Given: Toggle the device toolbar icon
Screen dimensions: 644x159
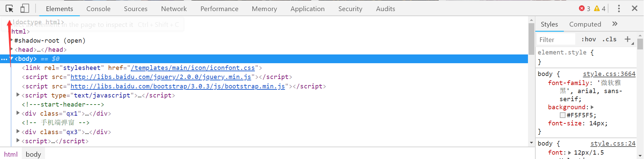Looking at the screenshot, I should [25, 8].
